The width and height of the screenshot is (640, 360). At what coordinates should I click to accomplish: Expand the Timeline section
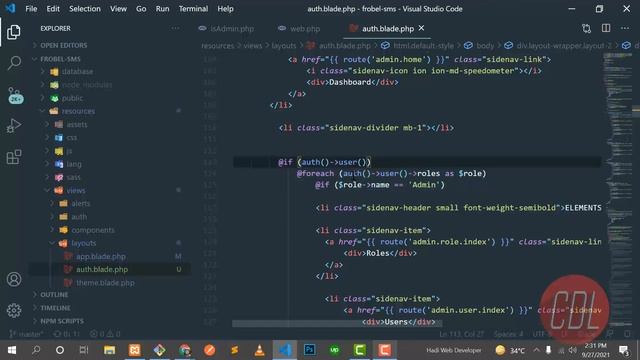[x=55, y=308]
